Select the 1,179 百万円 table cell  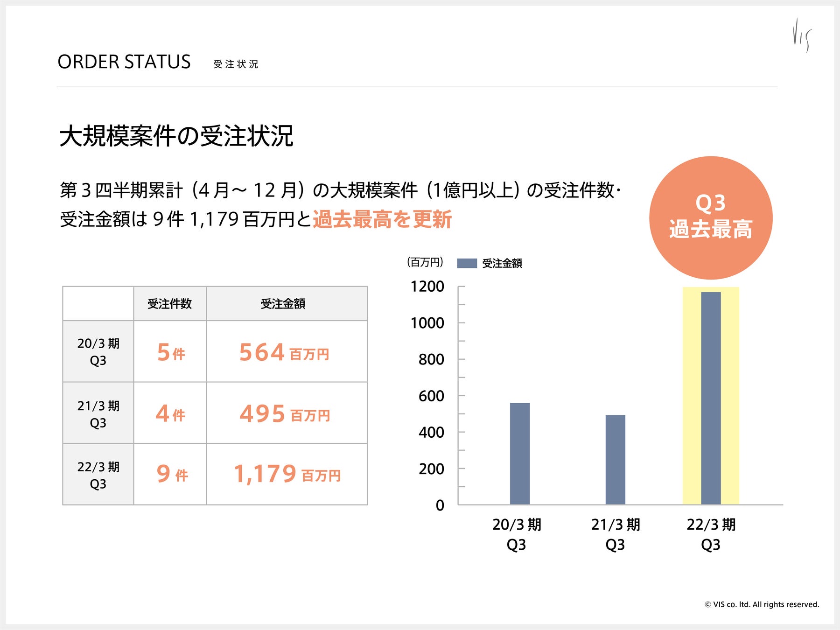click(x=287, y=474)
